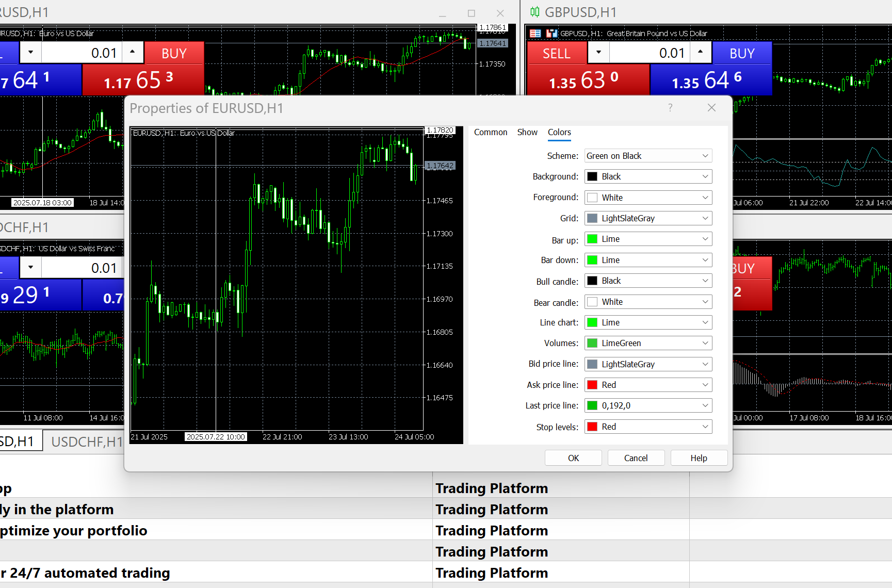Image resolution: width=892 pixels, height=588 pixels.
Task: Click the red Ask price line swatch
Action: tap(592, 385)
